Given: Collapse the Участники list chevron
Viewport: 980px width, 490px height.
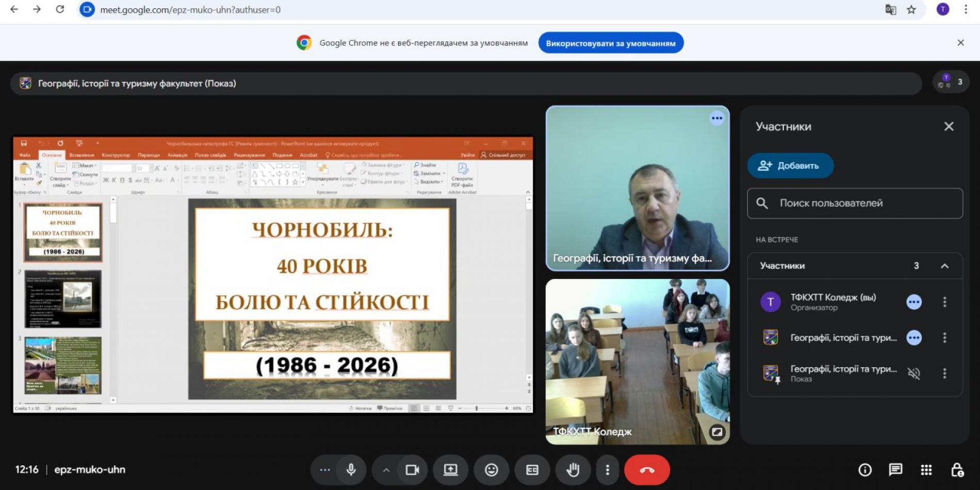Looking at the screenshot, I should tap(945, 266).
